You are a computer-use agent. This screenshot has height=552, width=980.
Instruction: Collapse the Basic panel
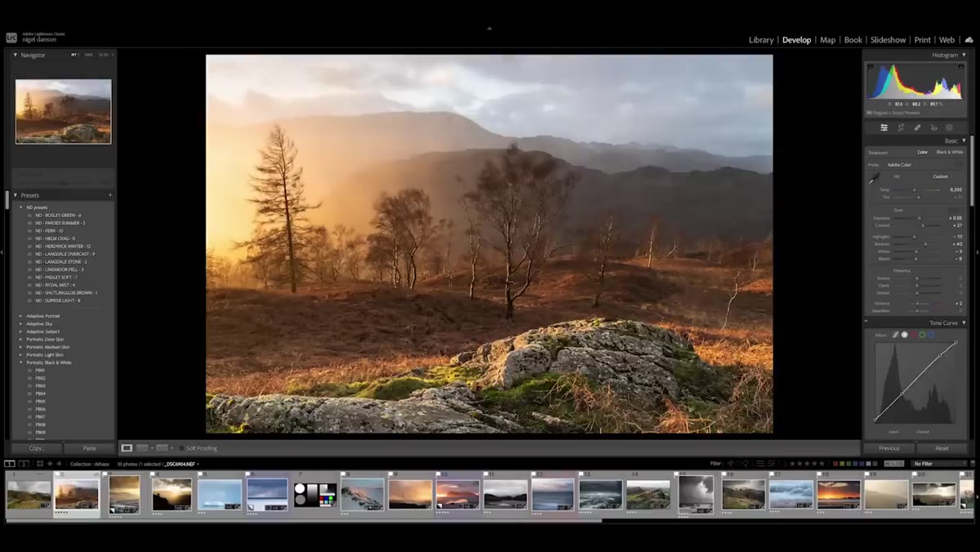tap(964, 140)
